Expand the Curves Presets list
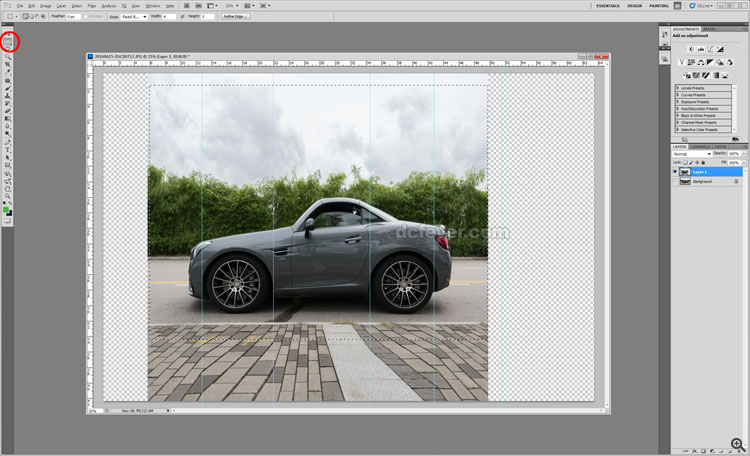This screenshot has width=750, height=456. pyautogui.click(x=678, y=95)
